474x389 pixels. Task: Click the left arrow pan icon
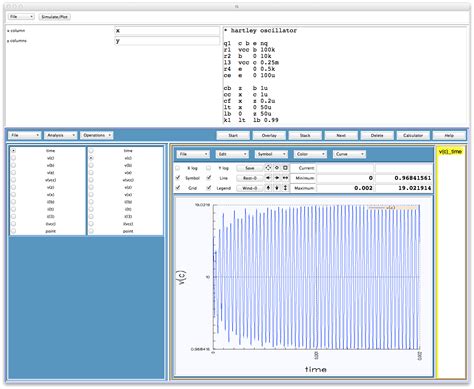coord(268,178)
